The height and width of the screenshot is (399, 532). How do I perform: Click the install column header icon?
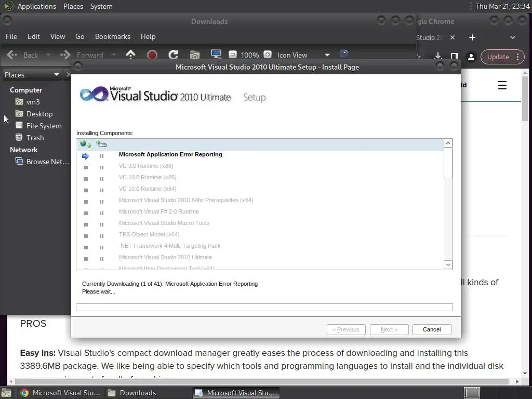[101, 144]
